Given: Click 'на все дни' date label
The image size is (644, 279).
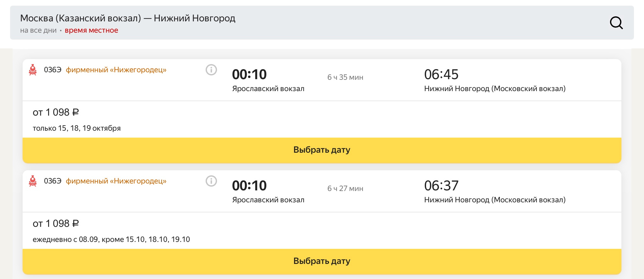Looking at the screenshot, I should pyautogui.click(x=38, y=30).
